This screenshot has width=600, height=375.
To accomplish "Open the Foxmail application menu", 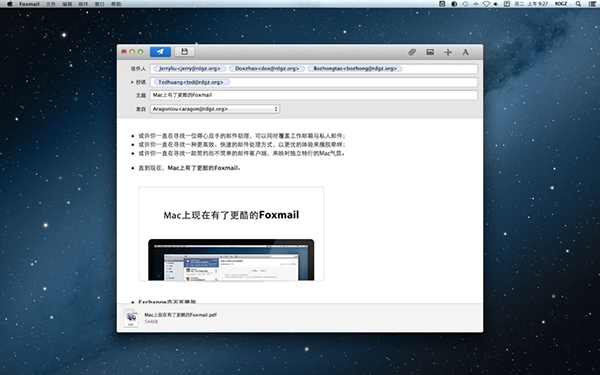I will 29,4.
